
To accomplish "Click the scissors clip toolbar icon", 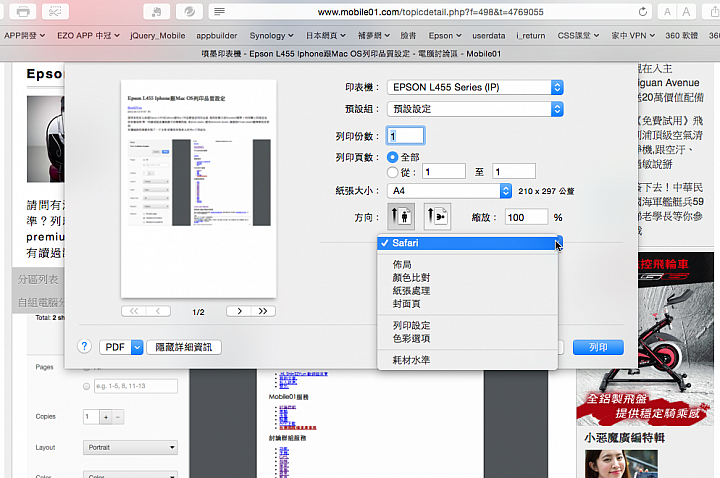I will [x=55, y=11].
